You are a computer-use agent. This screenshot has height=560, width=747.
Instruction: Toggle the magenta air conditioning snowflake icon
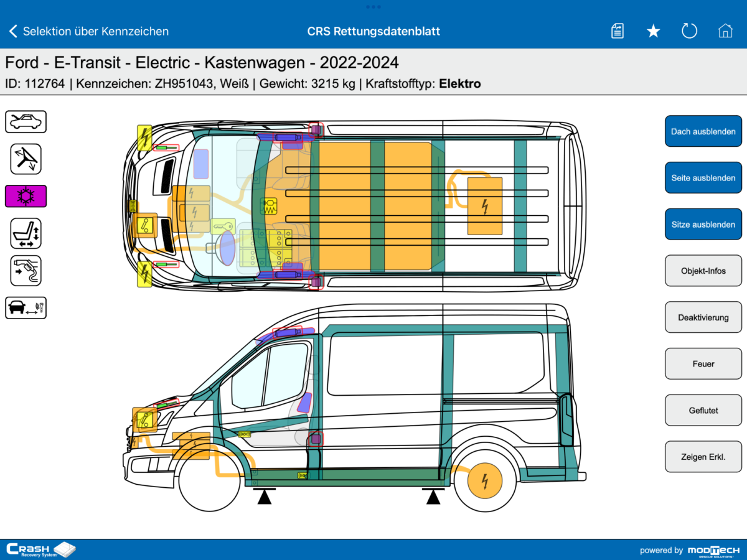pyautogui.click(x=26, y=196)
